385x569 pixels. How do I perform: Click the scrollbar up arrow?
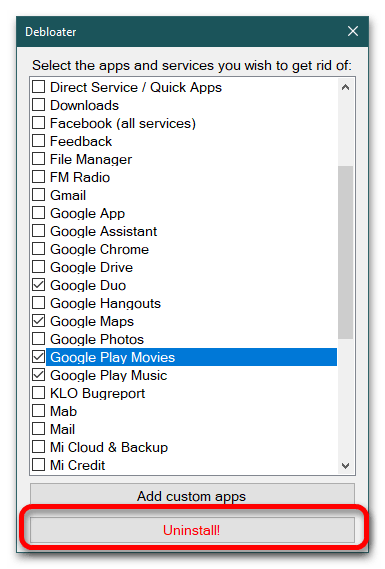[x=345, y=87]
